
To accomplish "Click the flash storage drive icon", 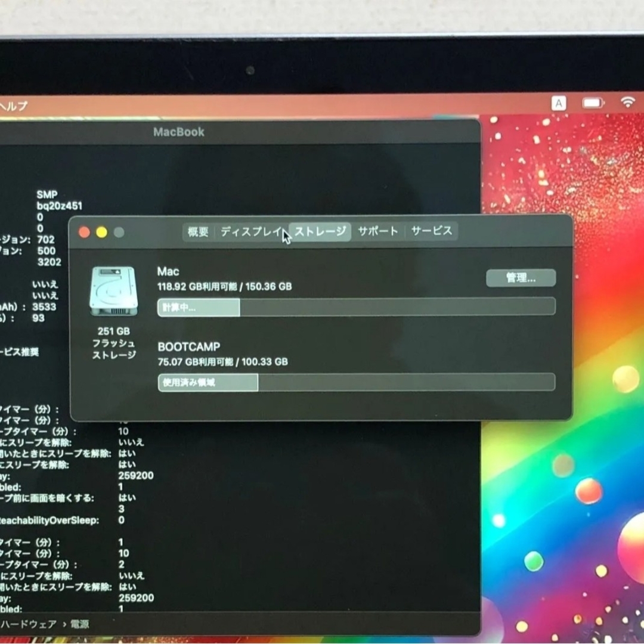I will point(114,291).
